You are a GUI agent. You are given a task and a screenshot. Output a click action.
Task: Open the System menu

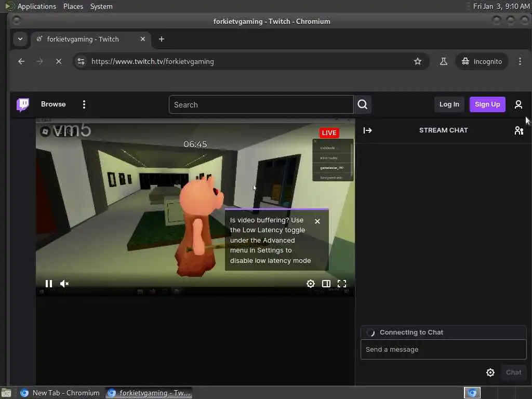point(101,6)
